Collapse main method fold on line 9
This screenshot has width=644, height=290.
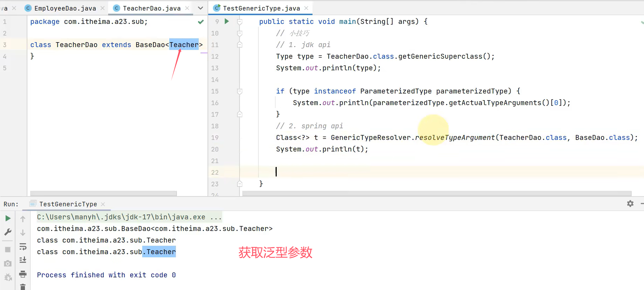pos(240,22)
